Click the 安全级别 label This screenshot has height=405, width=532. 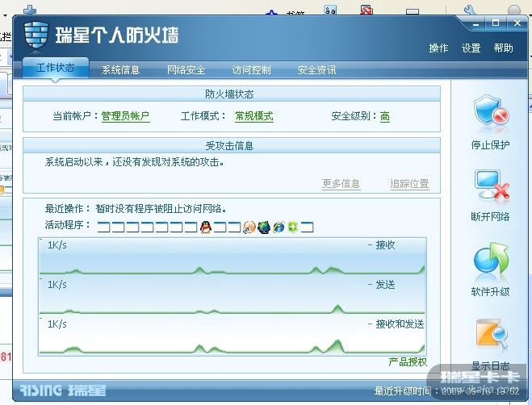[354, 116]
